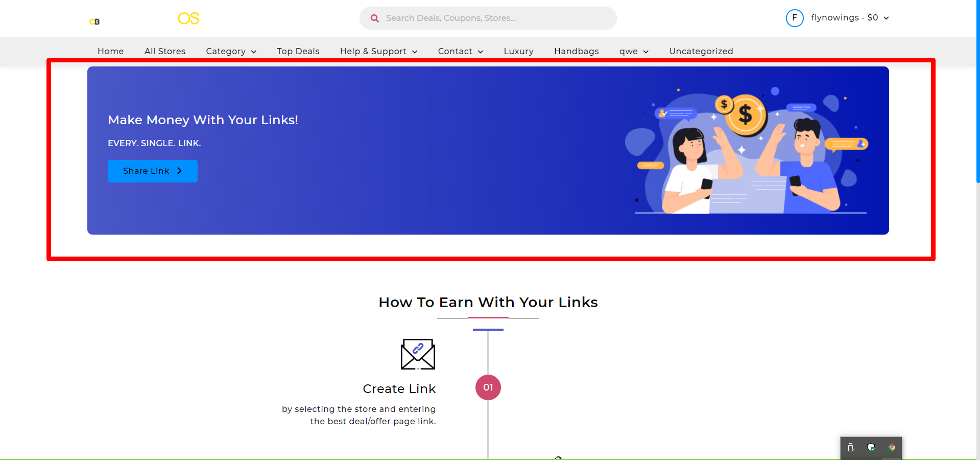Click the yellow OS site logo
This screenshot has width=980, height=460.
coord(188,18)
